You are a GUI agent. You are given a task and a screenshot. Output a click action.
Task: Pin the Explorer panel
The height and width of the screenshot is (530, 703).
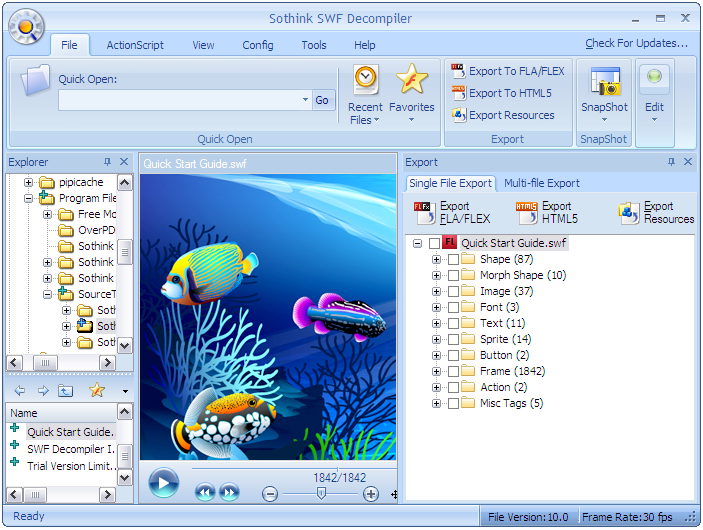pyautogui.click(x=107, y=161)
